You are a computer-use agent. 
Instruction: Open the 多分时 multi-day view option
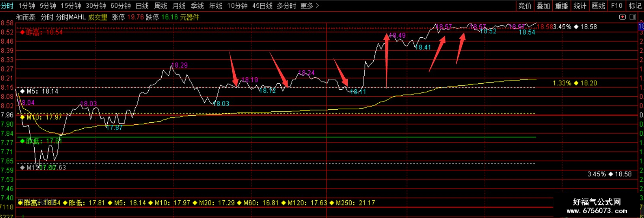(286, 6)
